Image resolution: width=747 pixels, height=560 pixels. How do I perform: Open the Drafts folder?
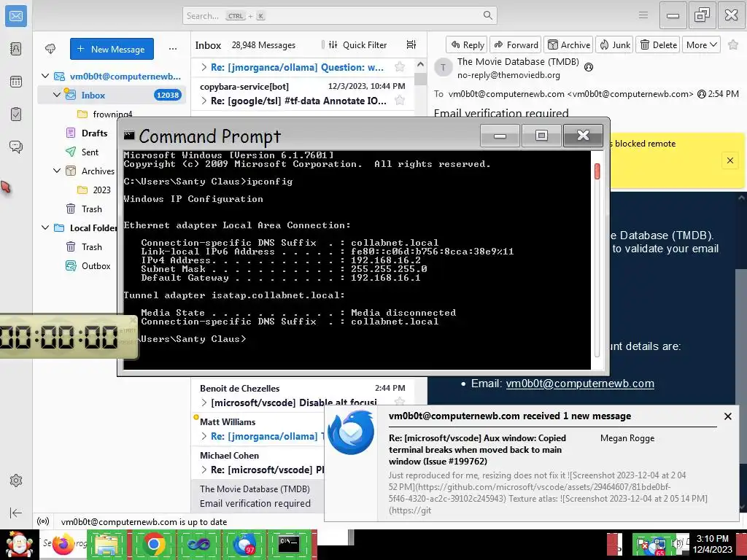(x=94, y=133)
